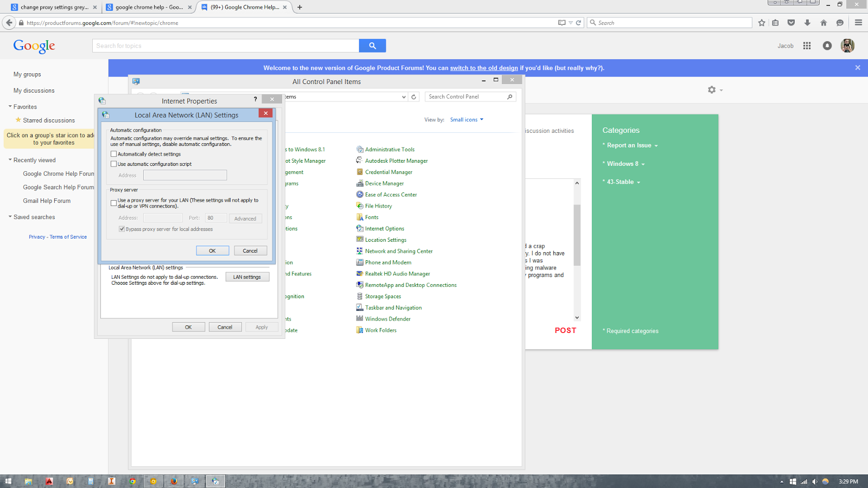Toggle reader view in address bar
Image resolution: width=868 pixels, height=488 pixels.
561,23
